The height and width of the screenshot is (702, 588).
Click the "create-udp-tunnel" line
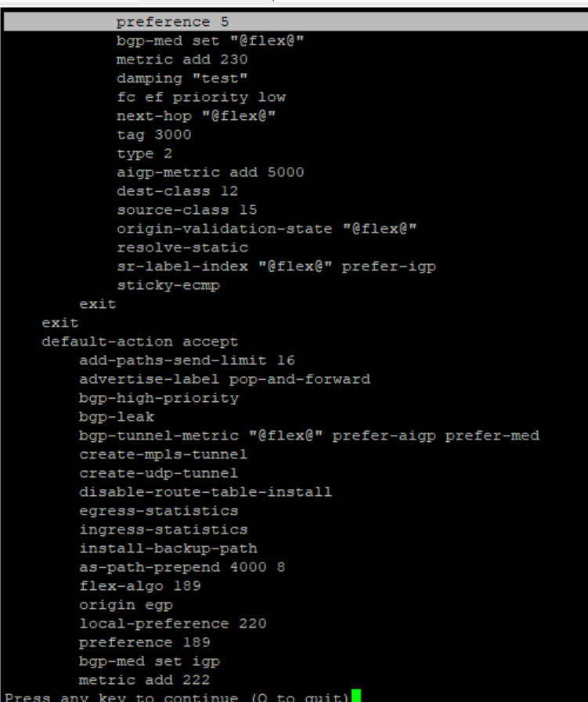[x=158, y=473]
